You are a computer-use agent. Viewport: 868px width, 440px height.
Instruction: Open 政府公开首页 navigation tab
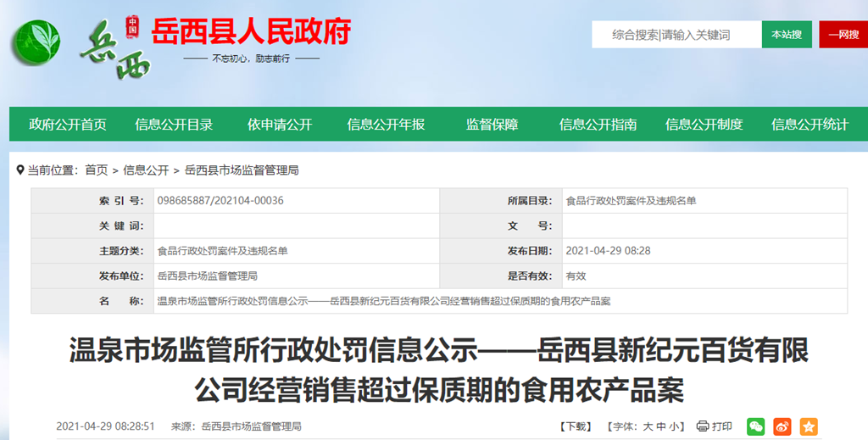coord(68,125)
